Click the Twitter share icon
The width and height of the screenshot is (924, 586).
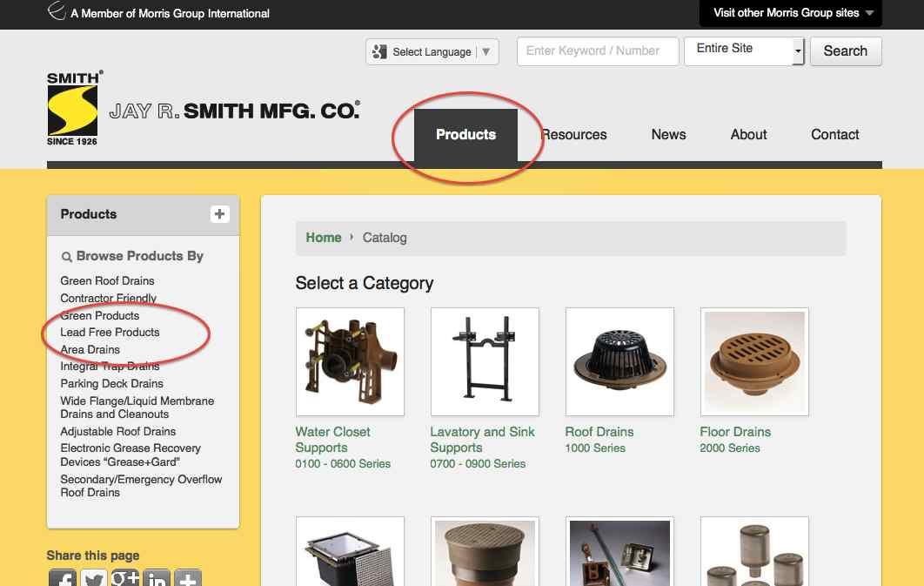pos(94,578)
